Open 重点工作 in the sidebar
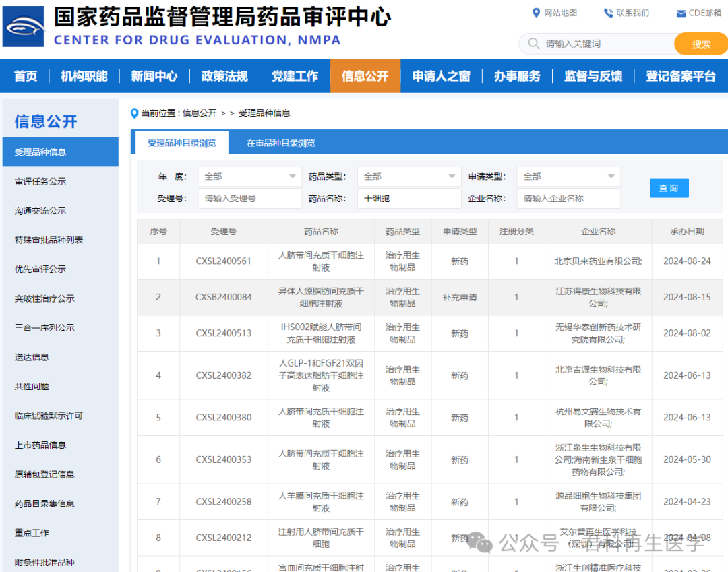The image size is (728, 572). (x=32, y=532)
